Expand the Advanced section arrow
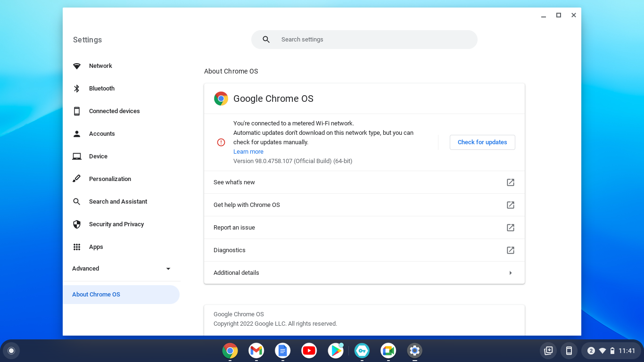The image size is (644, 362). pyautogui.click(x=168, y=269)
